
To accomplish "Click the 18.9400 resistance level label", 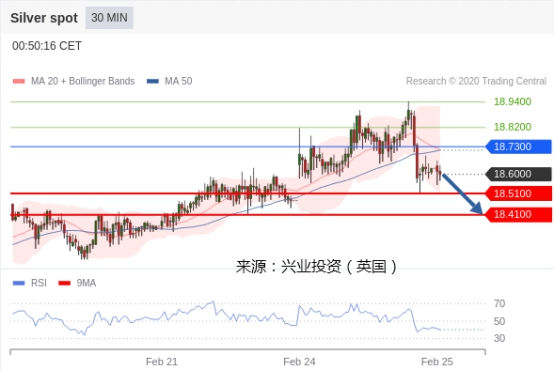I will [x=512, y=102].
